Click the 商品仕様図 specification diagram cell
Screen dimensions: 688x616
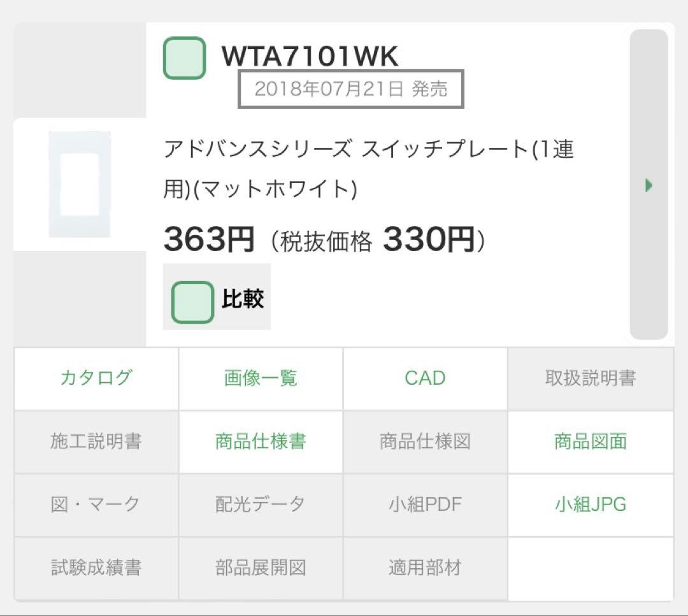[x=425, y=441]
